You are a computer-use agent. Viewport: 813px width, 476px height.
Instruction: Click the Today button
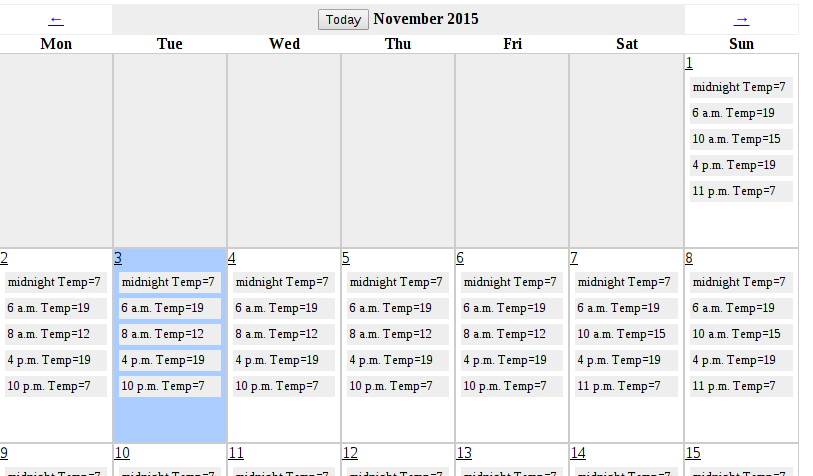343,20
